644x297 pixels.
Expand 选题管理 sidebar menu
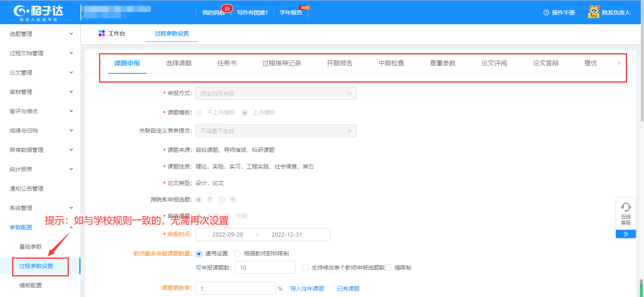pos(40,34)
